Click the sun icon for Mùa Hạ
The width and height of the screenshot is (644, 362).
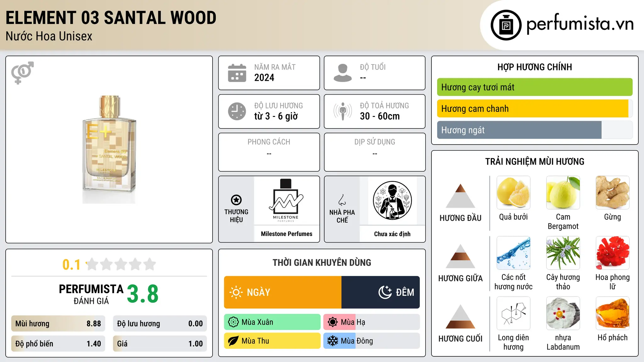(333, 322)
